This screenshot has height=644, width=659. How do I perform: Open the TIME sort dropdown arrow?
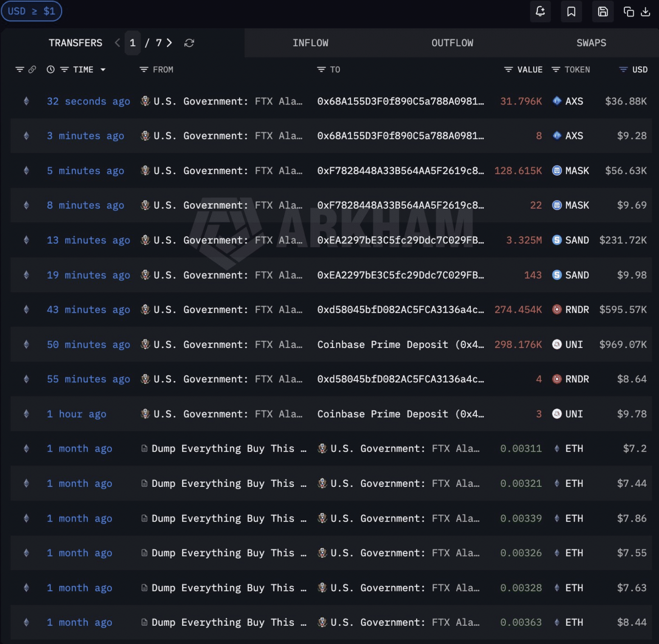103,70
